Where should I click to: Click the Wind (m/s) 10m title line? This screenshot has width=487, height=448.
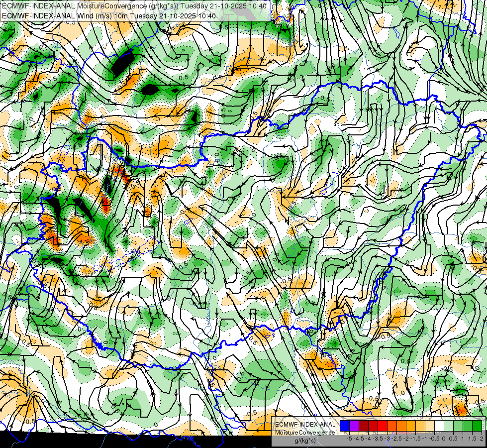coord(109,15)
